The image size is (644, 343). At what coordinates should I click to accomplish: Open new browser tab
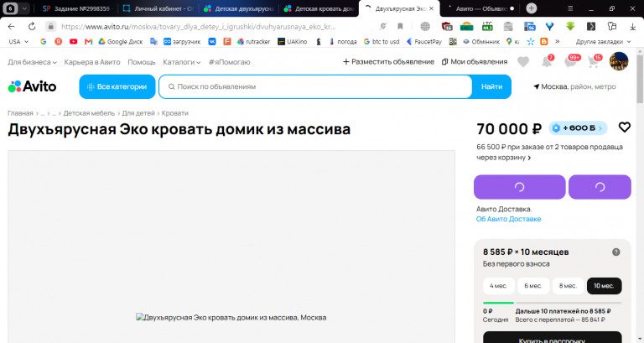(531, 8)
